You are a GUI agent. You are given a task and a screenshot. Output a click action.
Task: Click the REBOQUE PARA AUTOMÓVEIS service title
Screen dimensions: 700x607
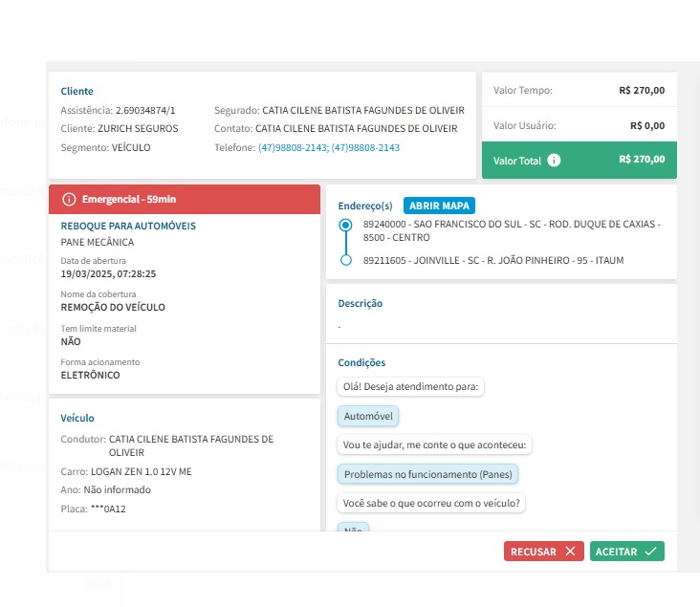point(128,226)
